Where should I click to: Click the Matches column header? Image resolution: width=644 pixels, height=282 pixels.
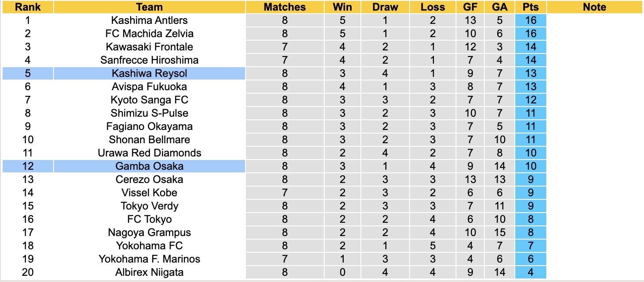(284, 7)
